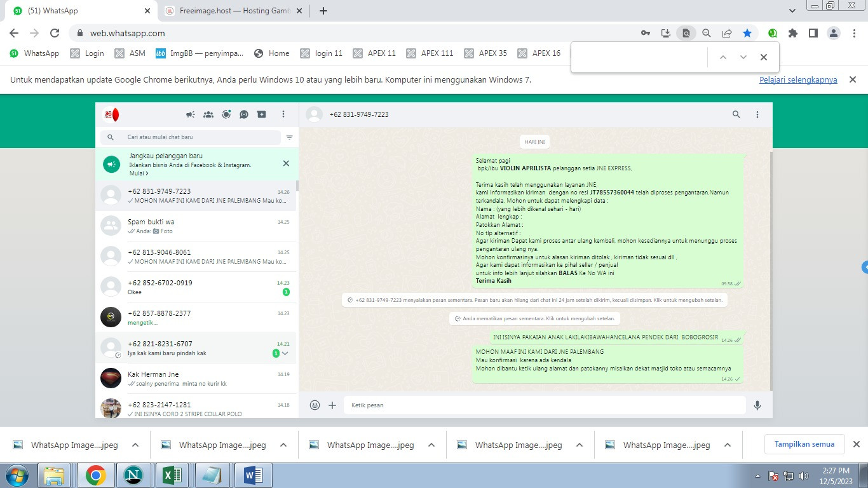868x488 pixels.
Task: Open the ASM bookmark
Action: [130, 53]
